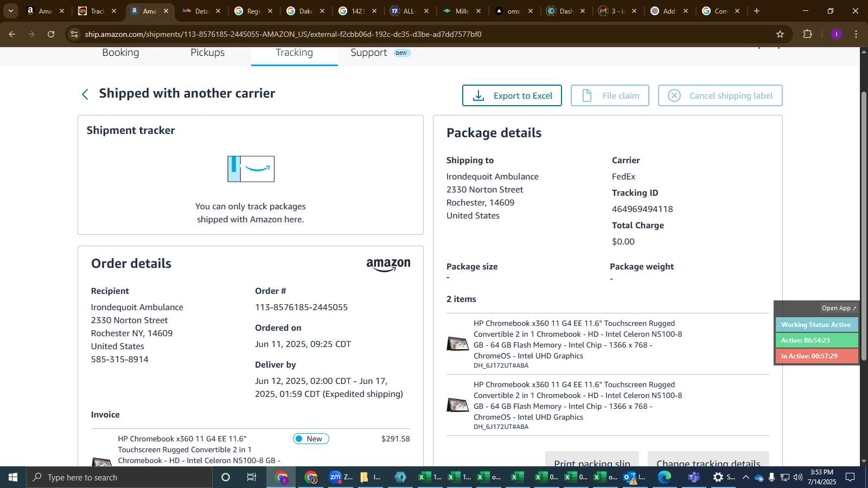The height and width of the screenshot is (488, 868).
Task: Click the Cancel shipping label button
Action: 720,95
